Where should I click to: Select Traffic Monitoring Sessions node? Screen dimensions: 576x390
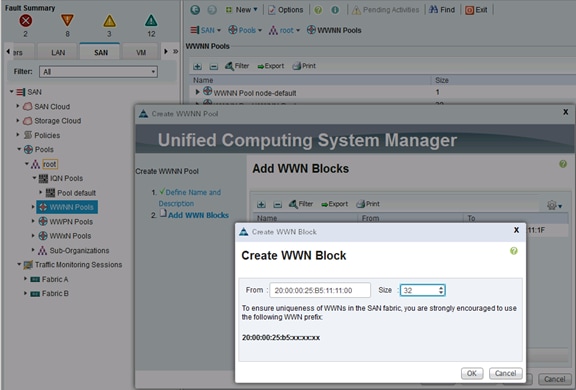(x=78, y=265)
